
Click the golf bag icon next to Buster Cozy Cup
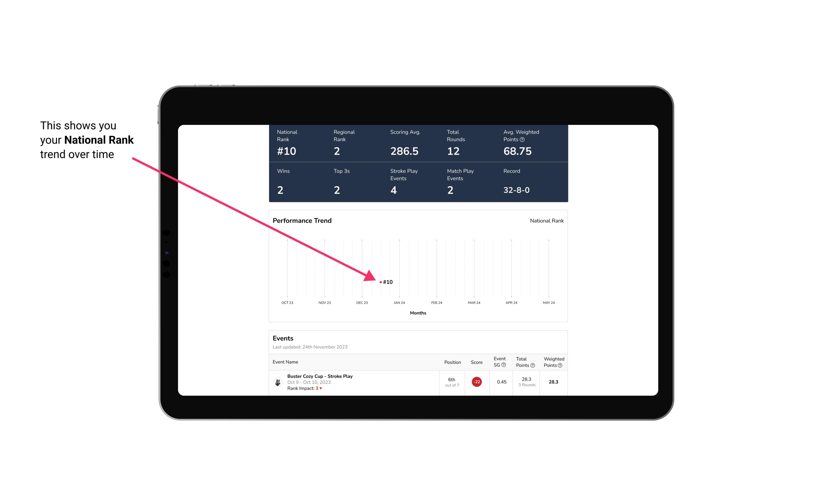click(x=277, y=381)
